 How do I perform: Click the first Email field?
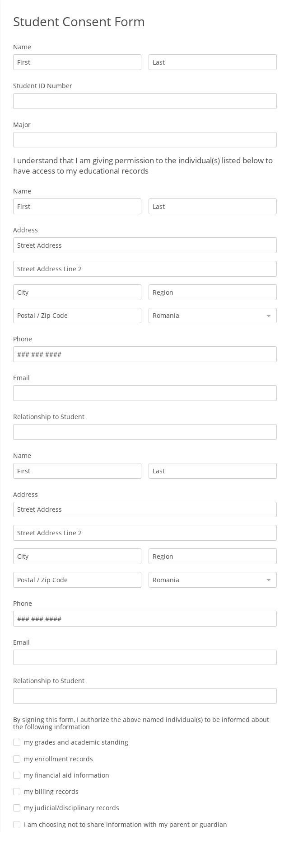pos(144,393)
